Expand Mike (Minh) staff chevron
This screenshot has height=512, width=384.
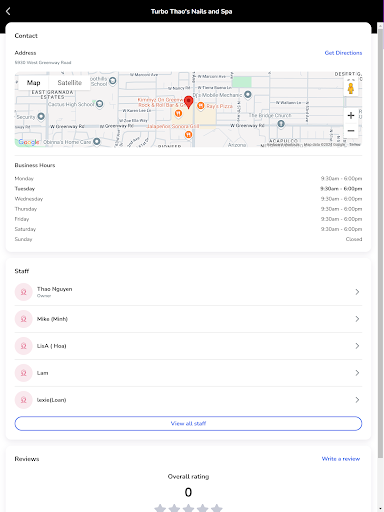(357, 319)
